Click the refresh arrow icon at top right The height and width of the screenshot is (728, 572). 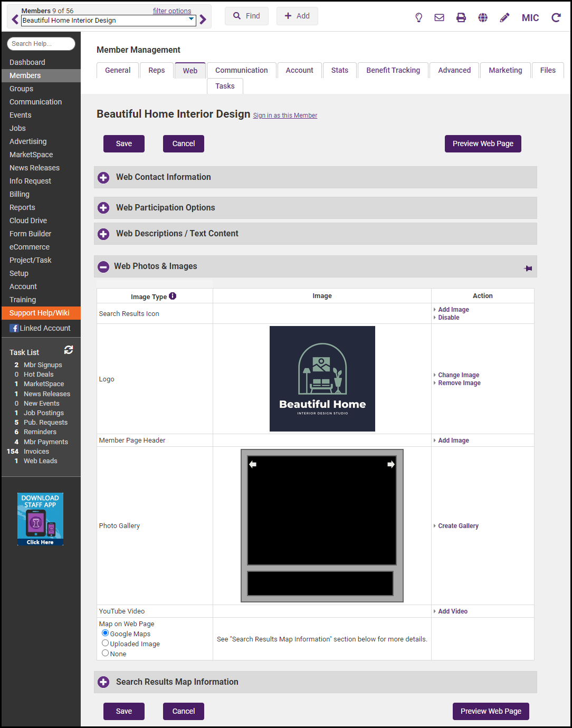tap(556, 17)
